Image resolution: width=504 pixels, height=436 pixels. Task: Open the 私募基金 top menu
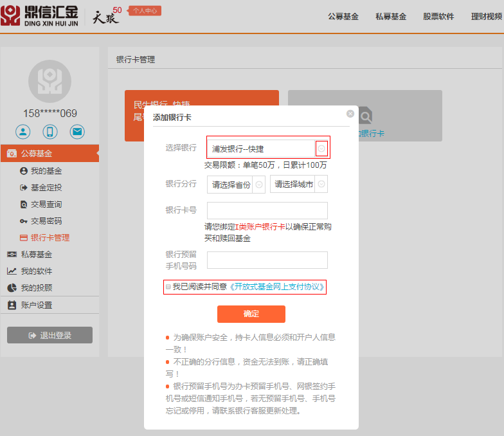click(391, 17)
